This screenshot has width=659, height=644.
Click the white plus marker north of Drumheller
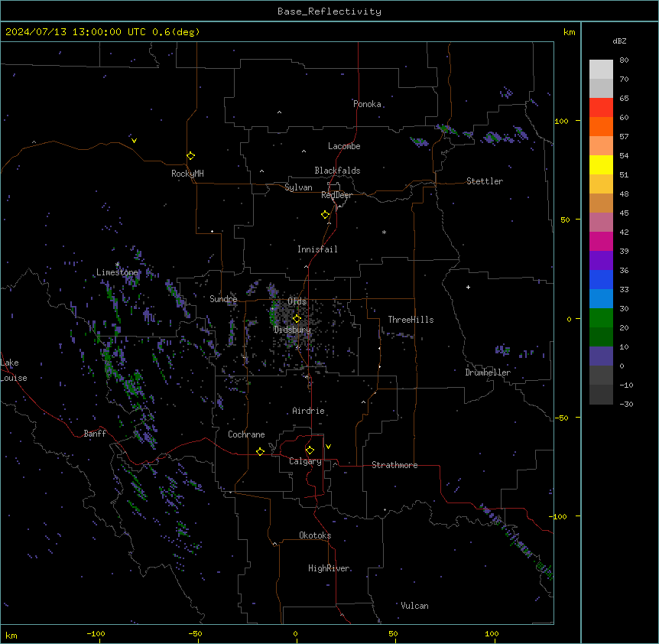tap(468, 287)
